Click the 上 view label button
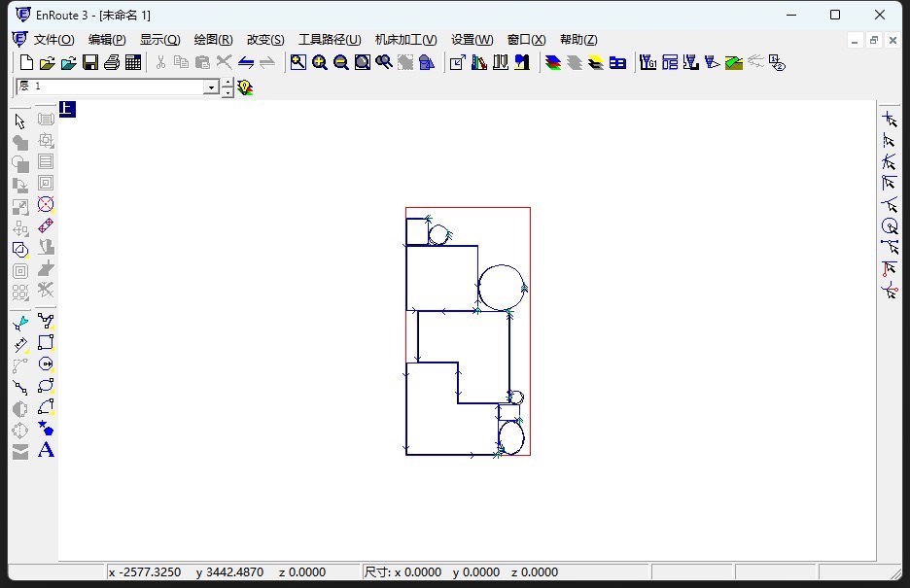 point(67,109)
